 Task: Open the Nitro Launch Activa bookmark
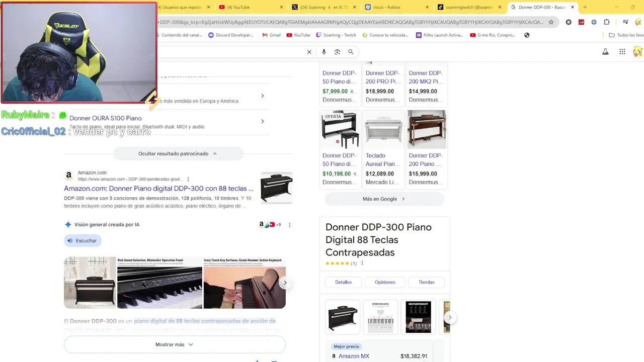(439, 35)
